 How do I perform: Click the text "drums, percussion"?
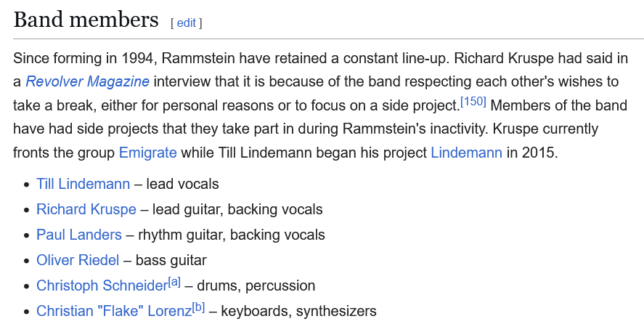click(256, 286)
